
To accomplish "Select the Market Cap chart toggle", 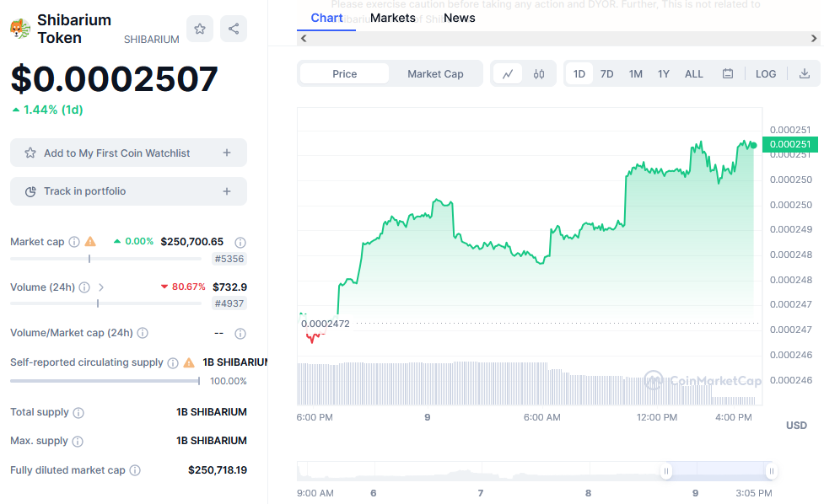I will (x=435, y=74).
